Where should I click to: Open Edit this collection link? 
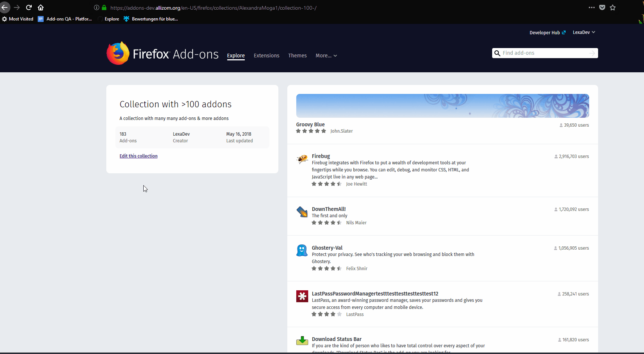click(x=138, y=156)
